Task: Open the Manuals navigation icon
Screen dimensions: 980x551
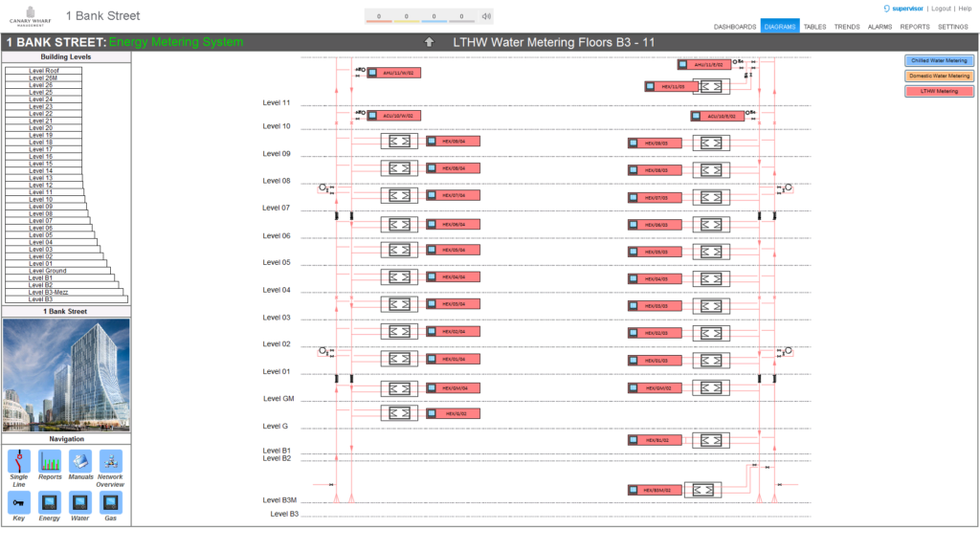Action: click(x=80, y=461)
